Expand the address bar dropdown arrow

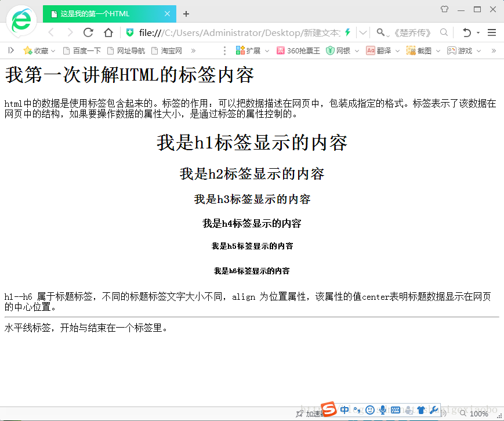point(363,32)
